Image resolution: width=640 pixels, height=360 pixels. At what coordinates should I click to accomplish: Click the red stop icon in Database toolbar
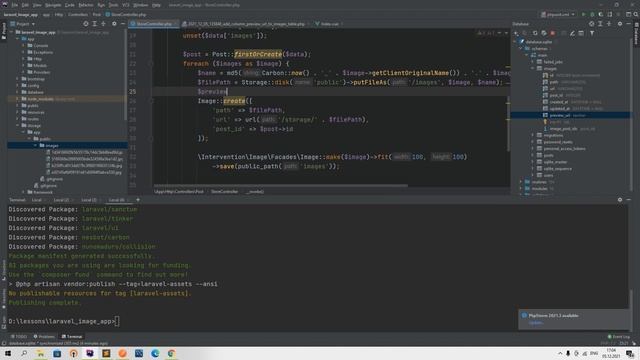(x=553, y=33)
